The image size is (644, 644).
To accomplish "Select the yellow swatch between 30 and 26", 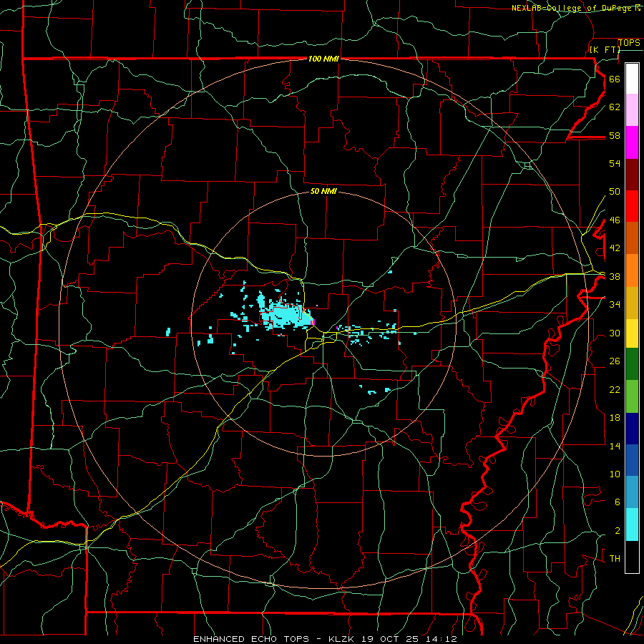I will coord(632,333).
